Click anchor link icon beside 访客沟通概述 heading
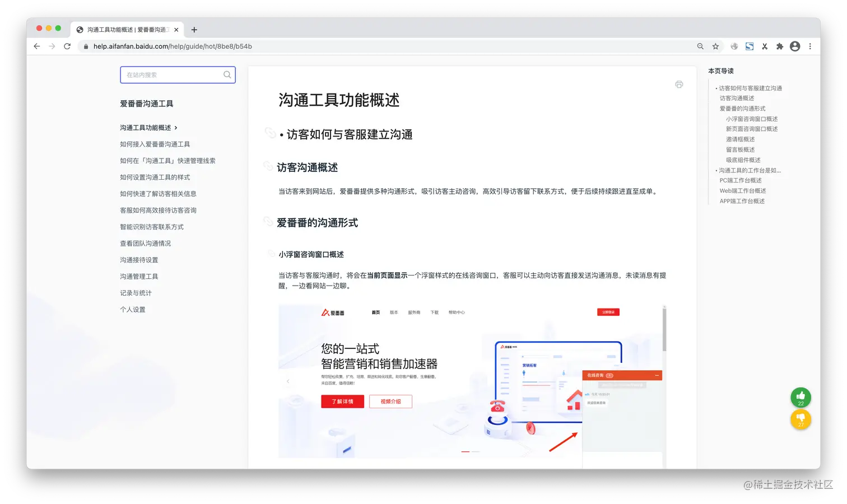Viewport: 847px width, 504px height. [268, 166]
